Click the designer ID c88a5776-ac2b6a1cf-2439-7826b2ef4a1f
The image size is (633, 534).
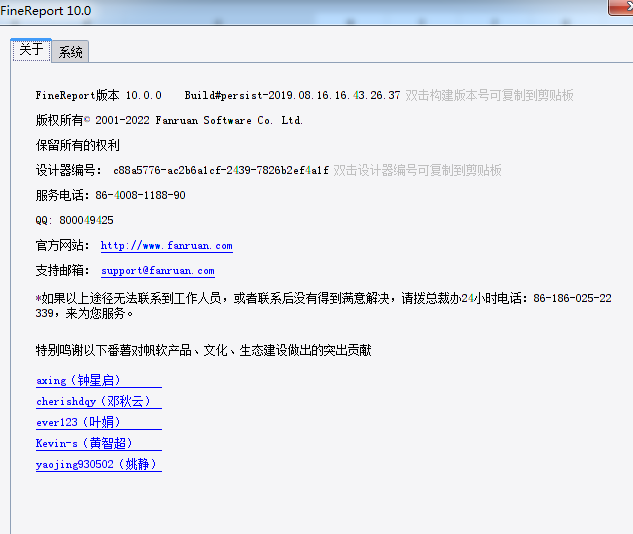(x=221, y=170)
